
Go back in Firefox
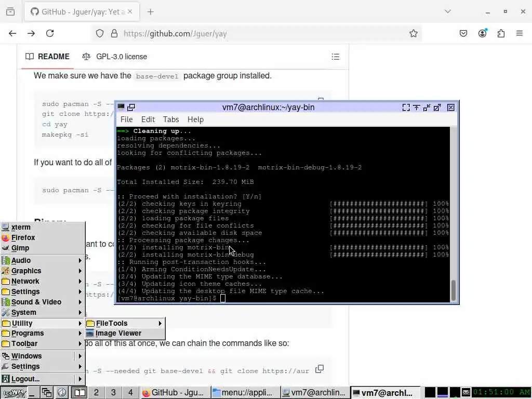[12, 33]
